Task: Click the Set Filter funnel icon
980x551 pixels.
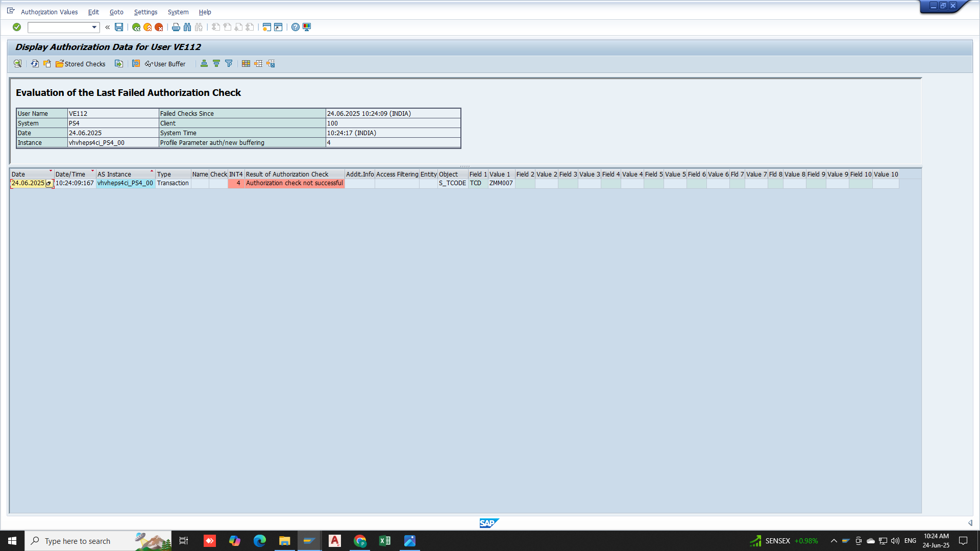Action: point(229,64)
